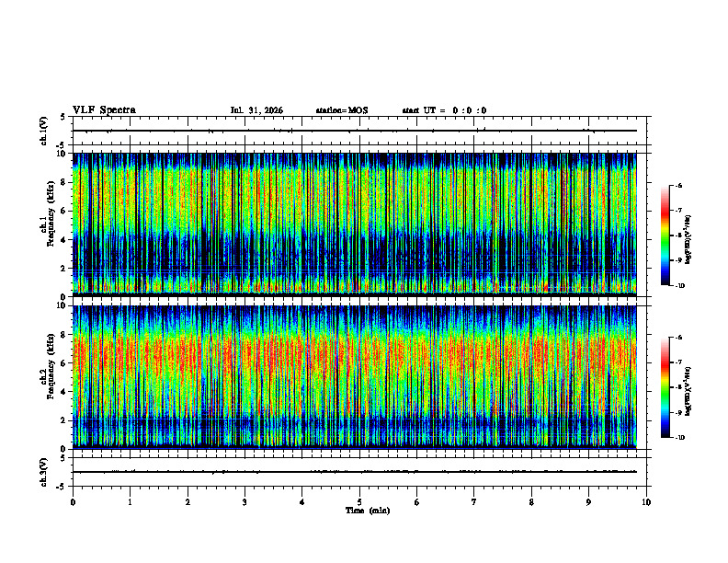This screenshot has height=563, width=728.
Task: Click inside the ch.1 frequency spectrogram panel
Action: pyautogui.click(x=355, y=224)
